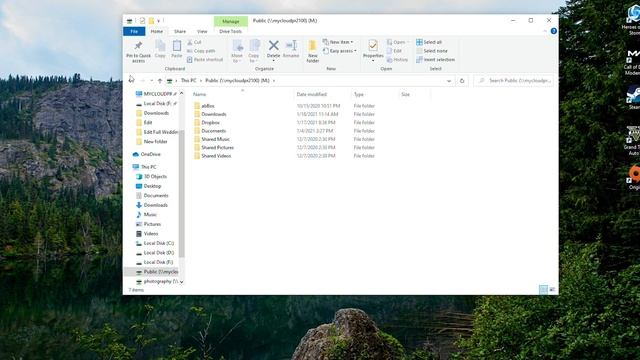
Task: Click the navigation pane vertical scrollbar
Action: coord(182,193)
